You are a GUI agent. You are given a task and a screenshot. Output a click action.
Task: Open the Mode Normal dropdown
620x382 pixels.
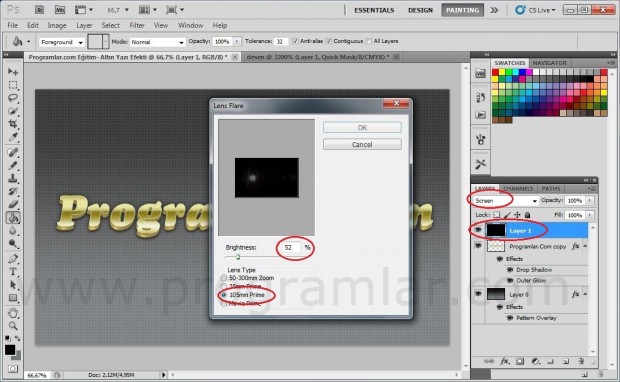pos(158,42)
